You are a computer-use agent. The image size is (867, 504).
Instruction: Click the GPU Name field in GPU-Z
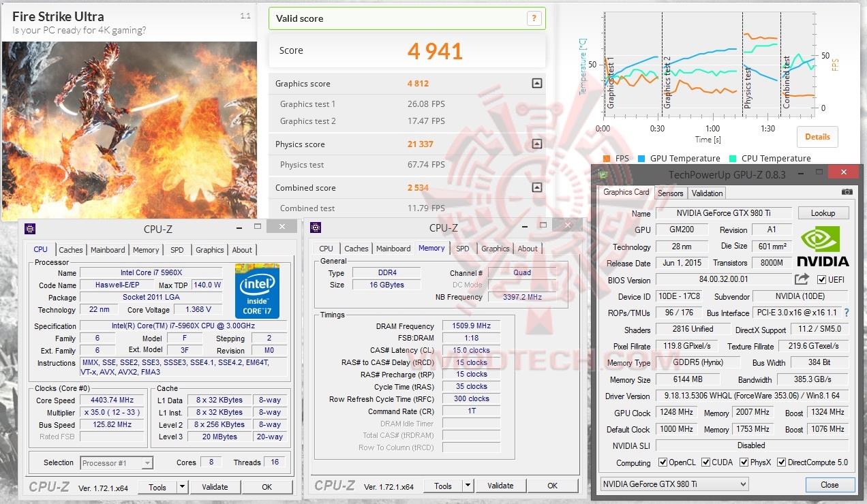click(x=724, y=213)
